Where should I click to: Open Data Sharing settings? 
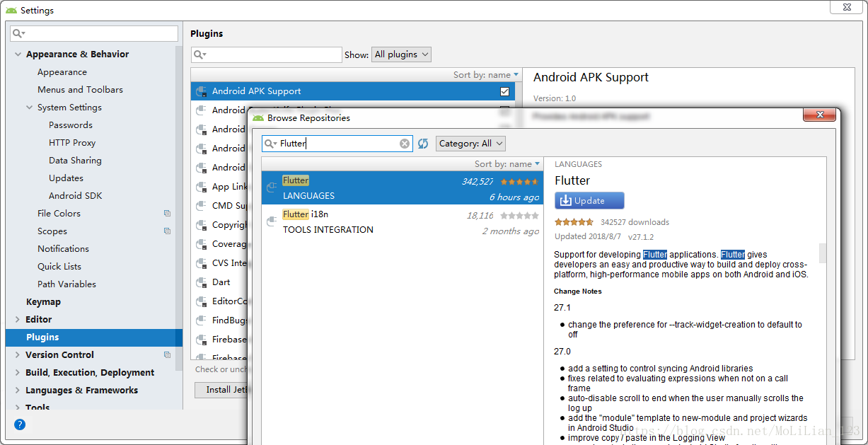(75, 161)
